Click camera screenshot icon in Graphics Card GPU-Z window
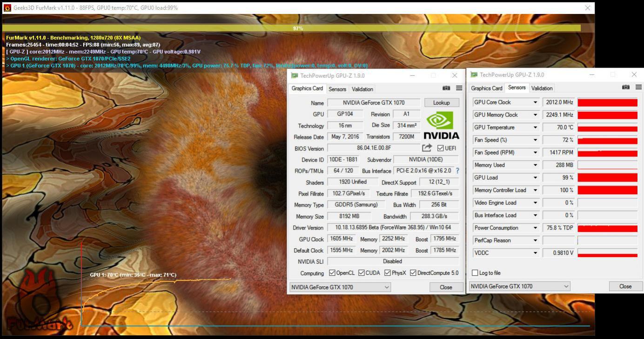Screen dimensions: 644x339 (x=446, y=88)
